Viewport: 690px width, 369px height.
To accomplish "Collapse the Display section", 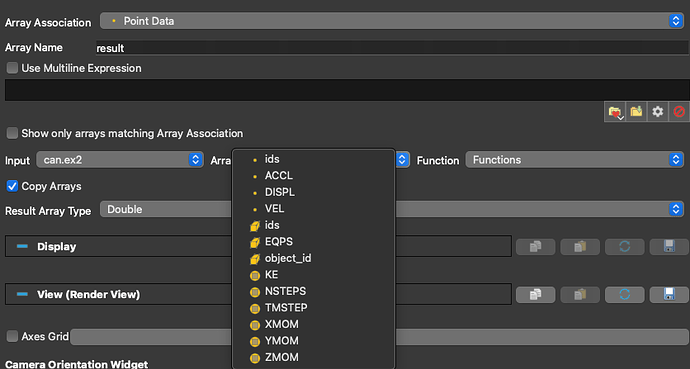I will pos(22,246).
